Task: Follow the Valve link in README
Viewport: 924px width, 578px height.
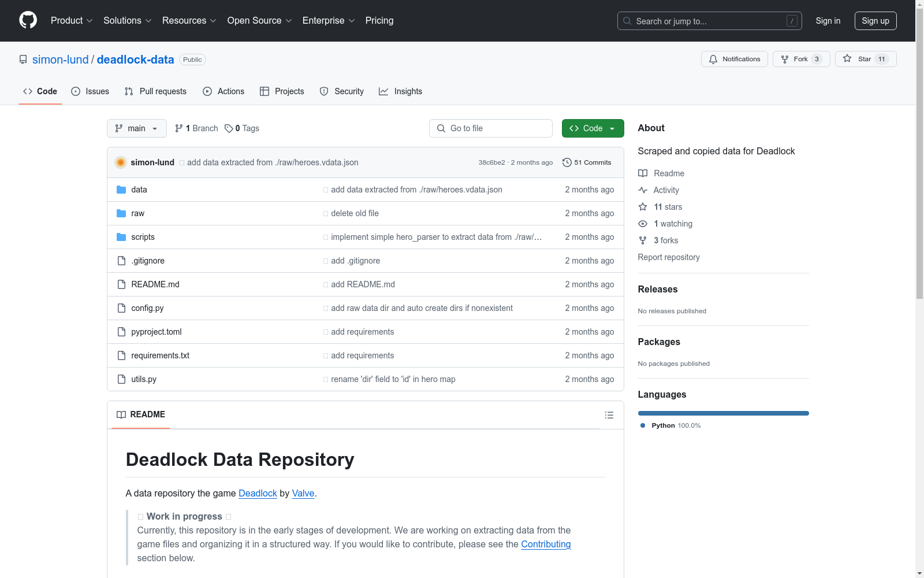Action: 303,493
